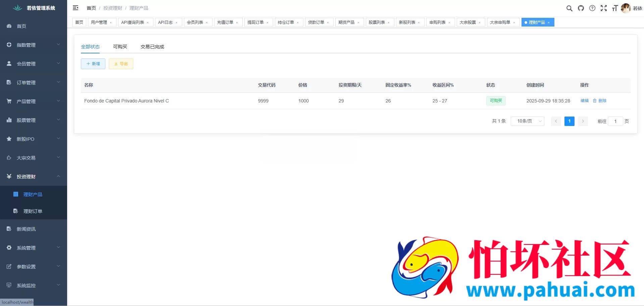644x306 pixels.
Task: Delete the Fondo de Capital Privado row
Action: pyautogui.click(x=600, y=101)
